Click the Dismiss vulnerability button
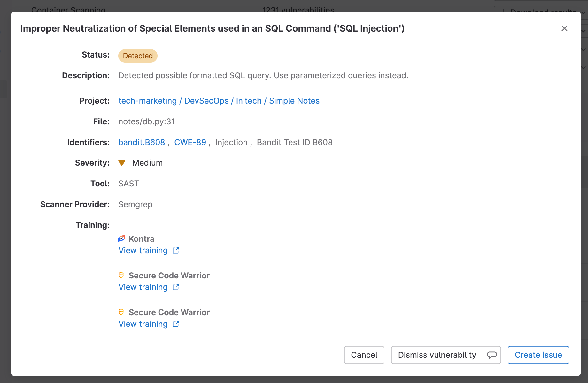Viewport: 588px width, 383px height. coord(437,355)
